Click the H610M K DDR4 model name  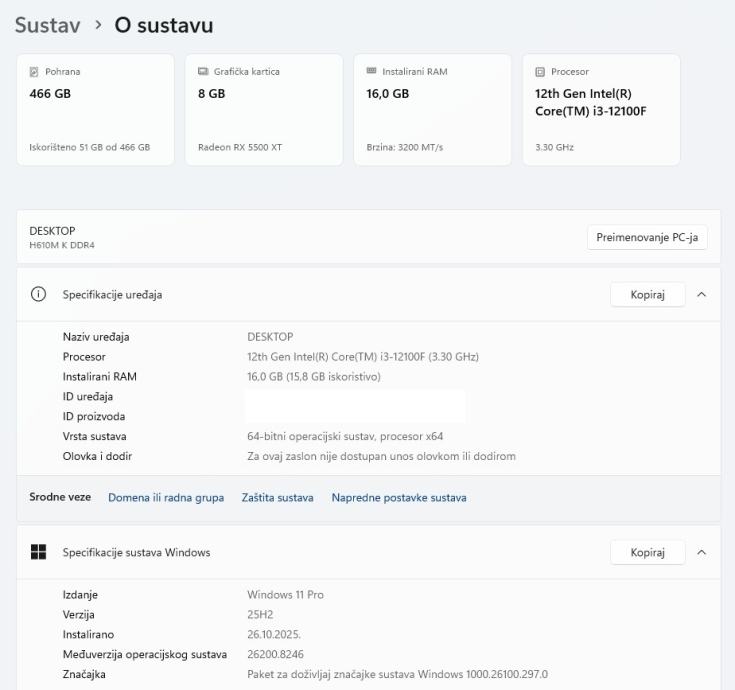coord(62,245)
